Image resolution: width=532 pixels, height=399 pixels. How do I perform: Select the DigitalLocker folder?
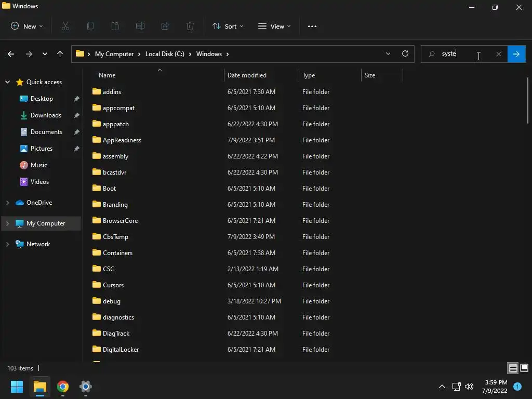[x=121, y=350]
